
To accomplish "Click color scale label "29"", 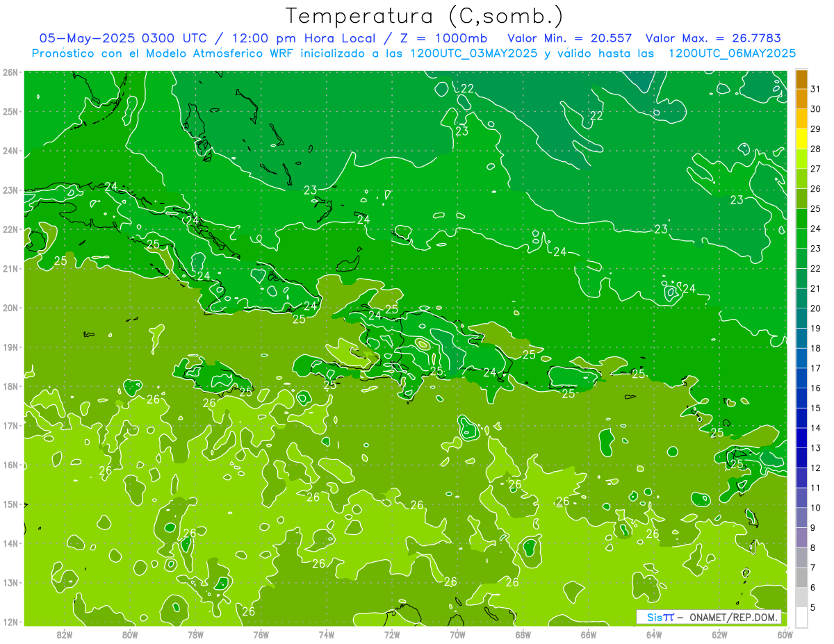I will (815, 129).
